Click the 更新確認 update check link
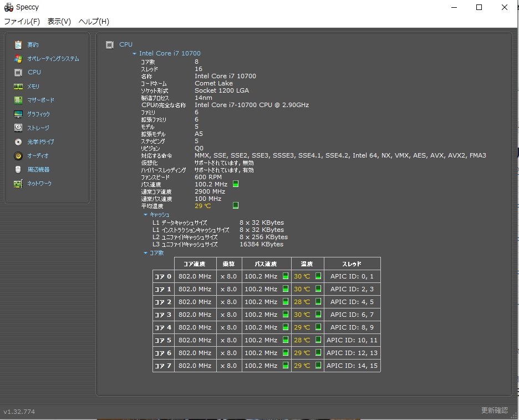This screenshot has height=420, width=519. (x=494, y=410)
